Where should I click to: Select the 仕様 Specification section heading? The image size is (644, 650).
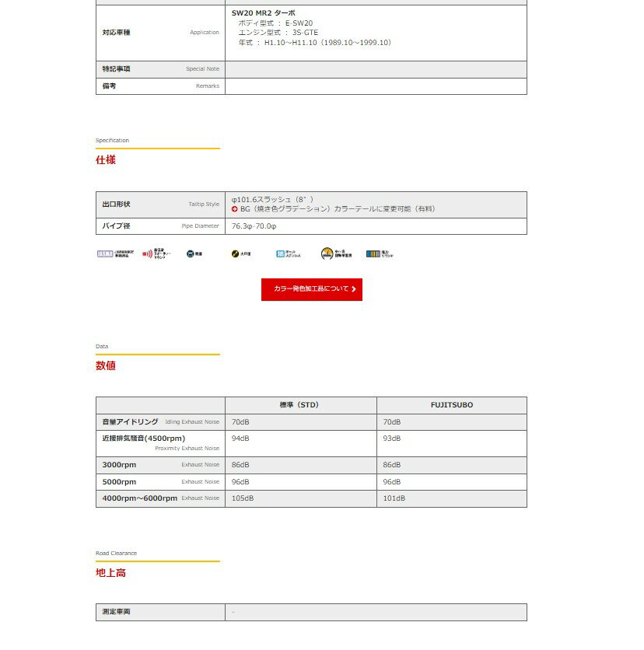click(106, 159)
